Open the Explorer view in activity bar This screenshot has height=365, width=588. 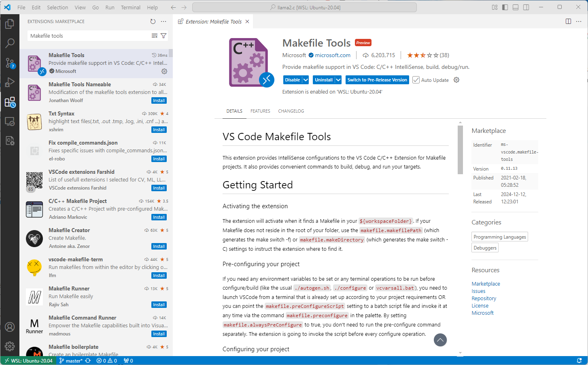[x=10, y=24]
